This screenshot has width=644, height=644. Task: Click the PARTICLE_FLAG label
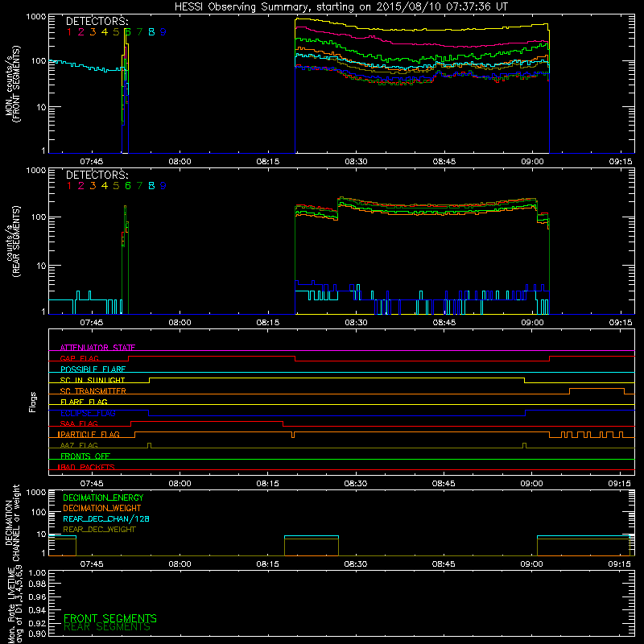click(x=89, y=434)
